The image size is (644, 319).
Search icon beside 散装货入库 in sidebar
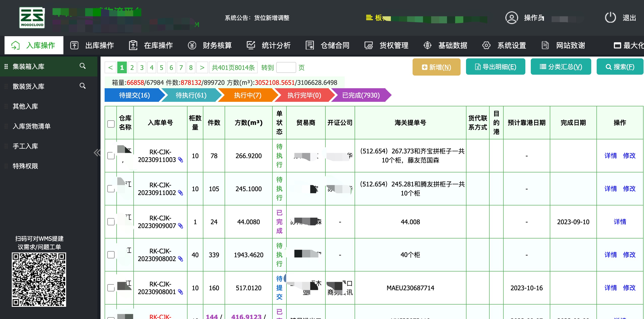coord(82,86)
